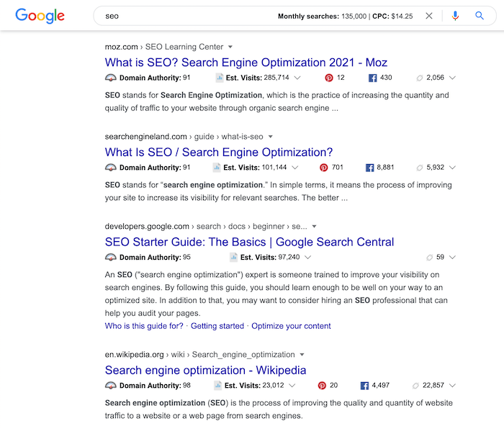Click Pinterest icon showing 12 shares
This screenshot has width=504, height=431.
point(329,78)
